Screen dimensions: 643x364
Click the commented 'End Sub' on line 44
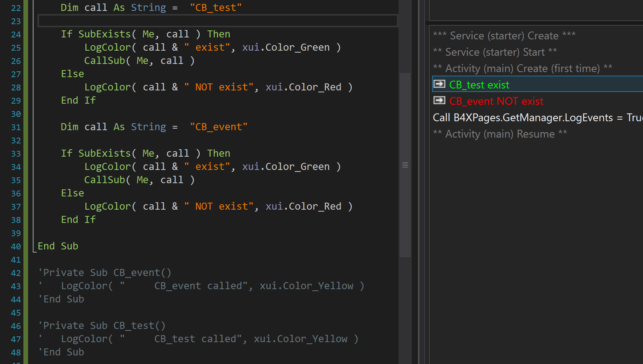tap(61, 299)
